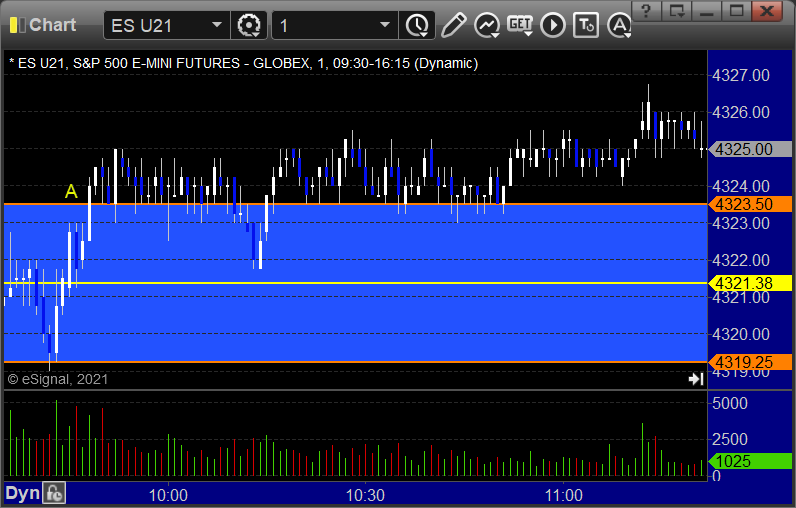
Task: Select the orange 4323.50 price label
Action: pyautogui.click(x=750, y=204)
